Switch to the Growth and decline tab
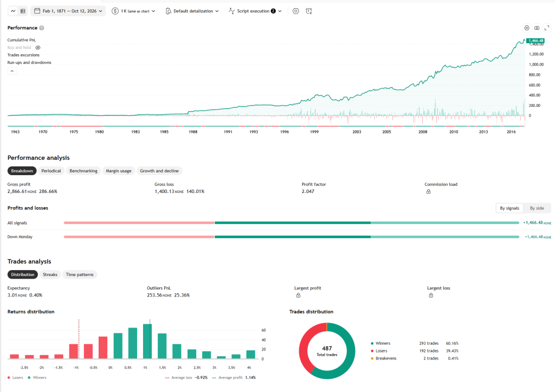The height and width of the screenshot is (392, 555). click(159, 171)
